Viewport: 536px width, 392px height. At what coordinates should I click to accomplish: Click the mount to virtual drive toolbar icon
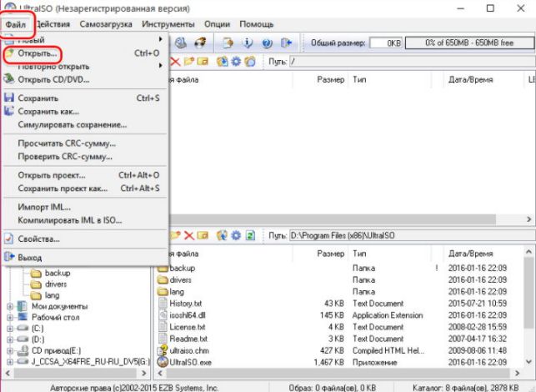[x=181, y=43]
